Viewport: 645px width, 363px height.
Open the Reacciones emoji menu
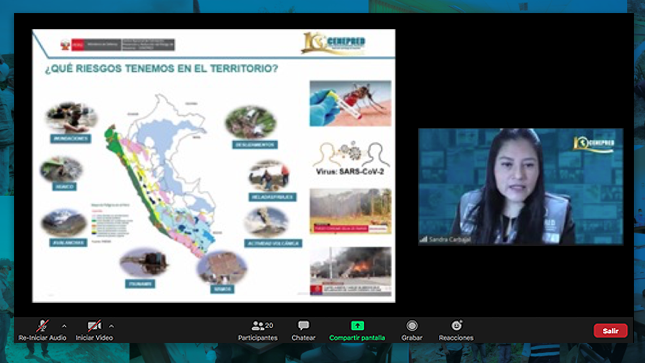point(456,330)
